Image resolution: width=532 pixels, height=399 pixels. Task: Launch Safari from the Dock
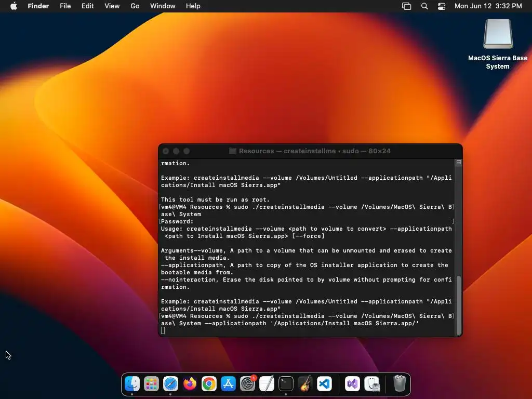170,384
